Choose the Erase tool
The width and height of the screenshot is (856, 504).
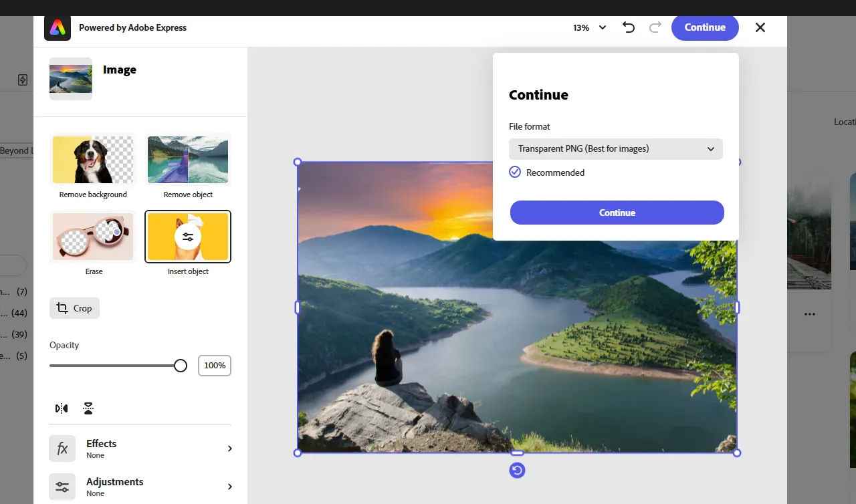[94, 244]
